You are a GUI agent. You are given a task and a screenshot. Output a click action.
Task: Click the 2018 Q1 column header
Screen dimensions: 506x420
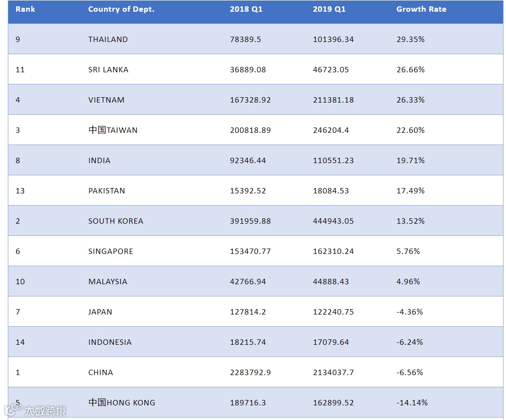click(246, 9)
